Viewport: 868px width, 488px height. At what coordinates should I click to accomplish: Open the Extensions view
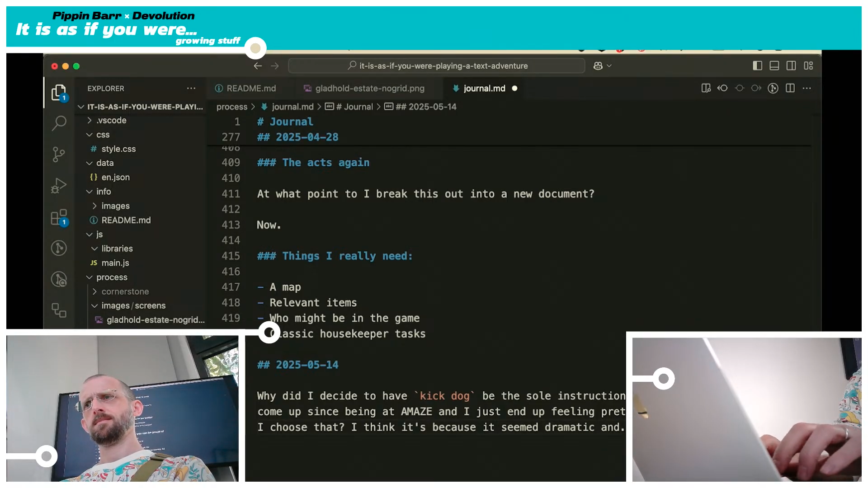pos(59,217)
